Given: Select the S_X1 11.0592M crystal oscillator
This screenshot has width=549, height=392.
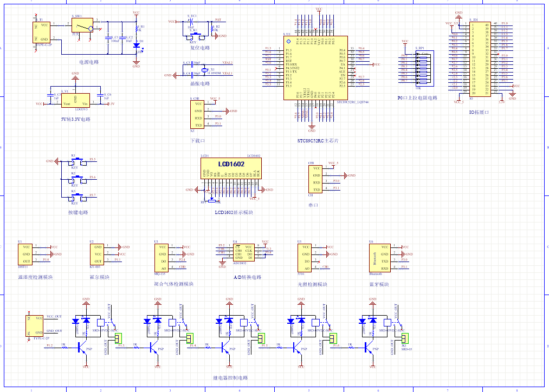Looking at the screenshot, I should pyautogui.click(x=204, y=69).
